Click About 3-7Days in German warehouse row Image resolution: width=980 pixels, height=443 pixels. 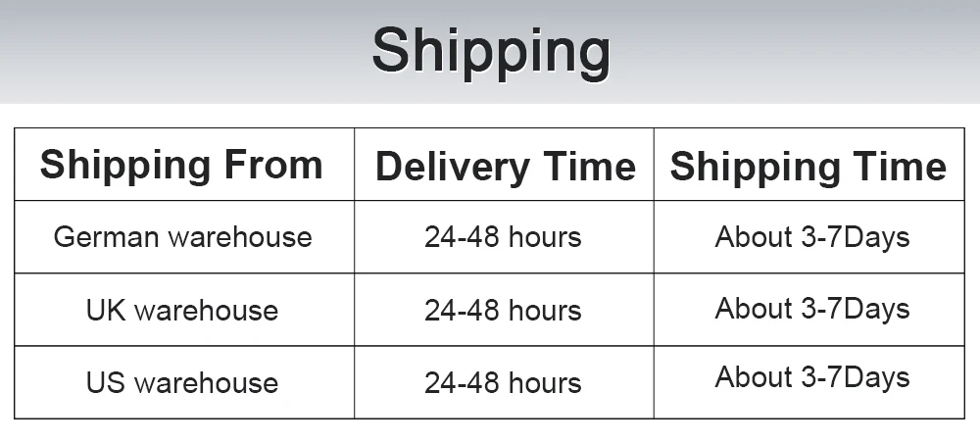click(811, 238)
